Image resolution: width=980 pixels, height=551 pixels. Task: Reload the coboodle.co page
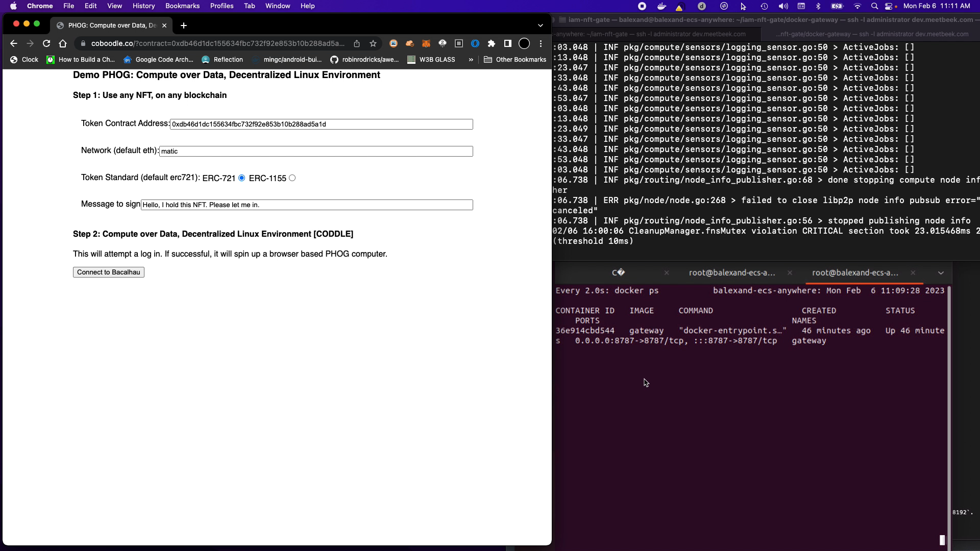click(x=46, y=44)
